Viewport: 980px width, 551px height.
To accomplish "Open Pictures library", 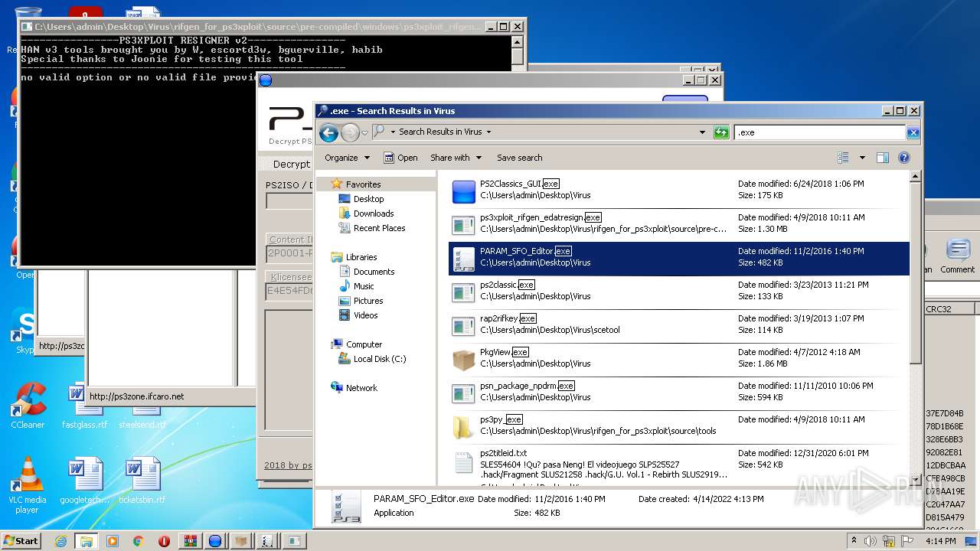I will (x=367, y=301).
